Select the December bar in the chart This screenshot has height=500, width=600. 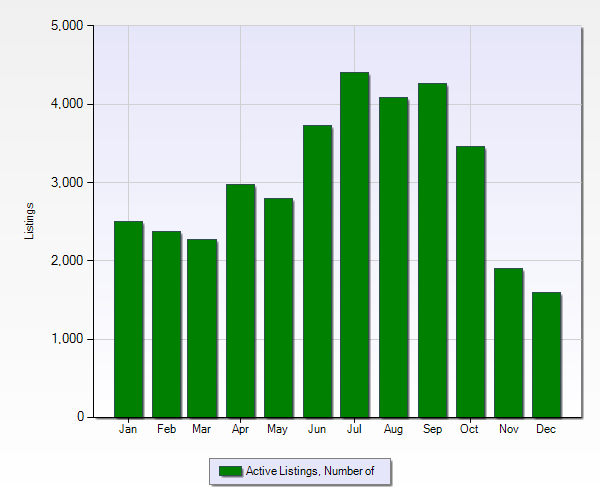(x=546, y=354)
